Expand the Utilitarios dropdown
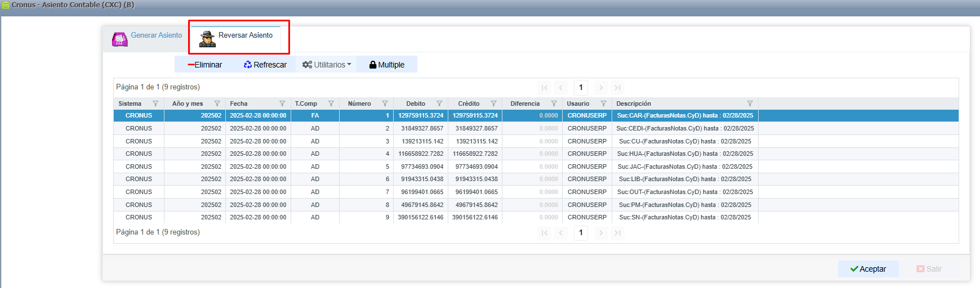This screenshot has width=980, height=288. click(327, 65)
